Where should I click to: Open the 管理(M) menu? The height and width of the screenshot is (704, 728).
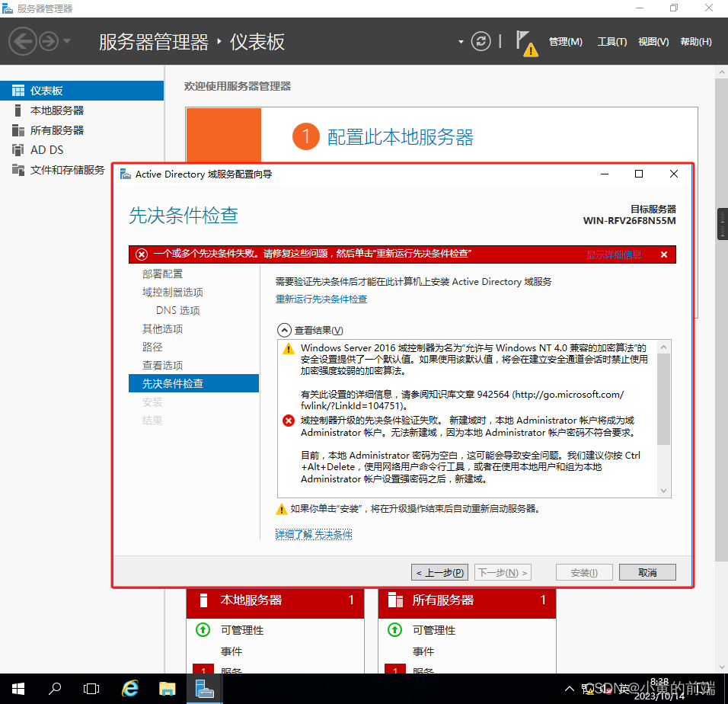click(x=565, y=42)
